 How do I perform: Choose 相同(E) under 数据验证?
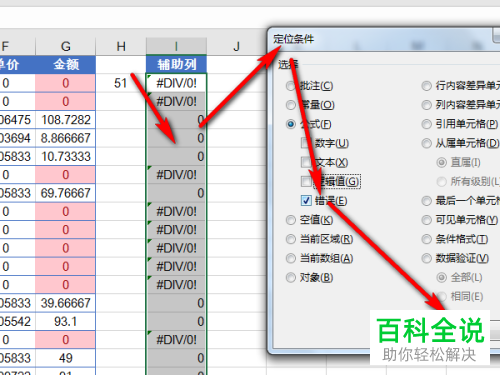[x=442, y=296]
